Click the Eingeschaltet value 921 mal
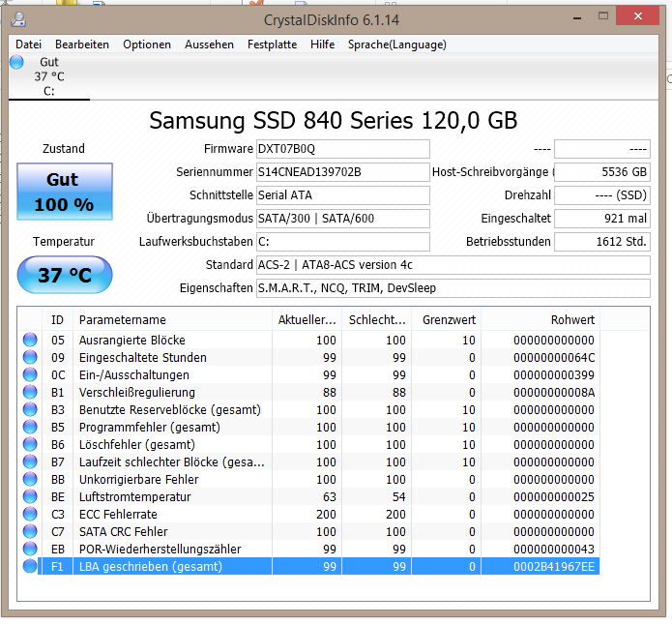Image resolution: width=672 pixels, height=625 pixels. click(x=602, y=219)
